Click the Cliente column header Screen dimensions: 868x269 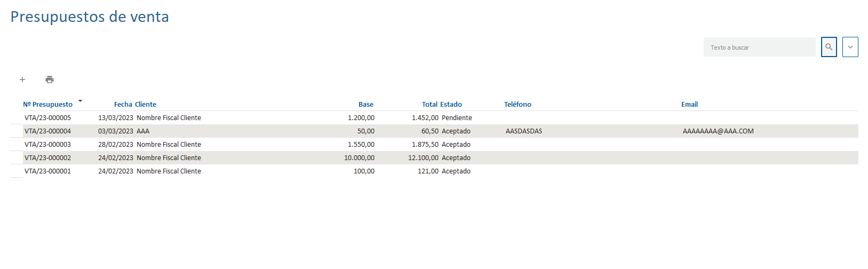click(x=146, y=105)
